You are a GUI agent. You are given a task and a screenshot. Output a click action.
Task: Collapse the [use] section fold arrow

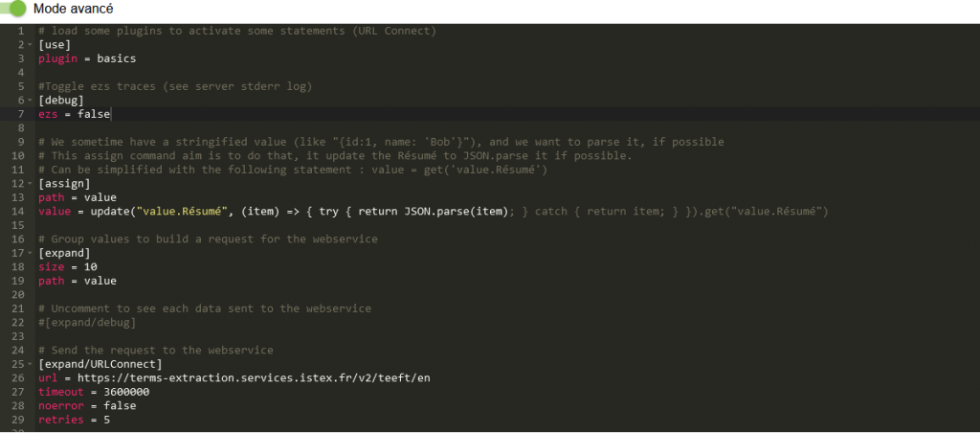click(31, 45)
